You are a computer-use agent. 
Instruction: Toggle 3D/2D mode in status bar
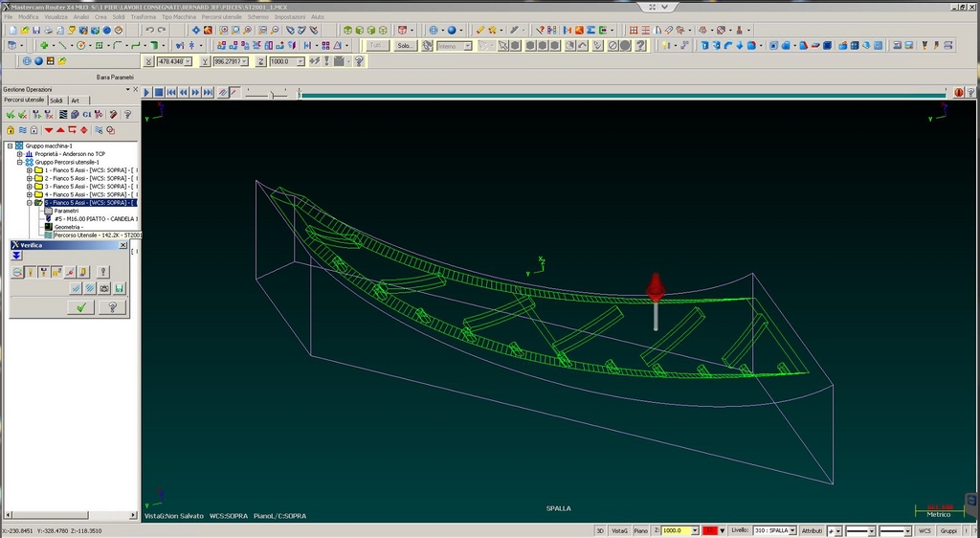click(x=600, y=530)
